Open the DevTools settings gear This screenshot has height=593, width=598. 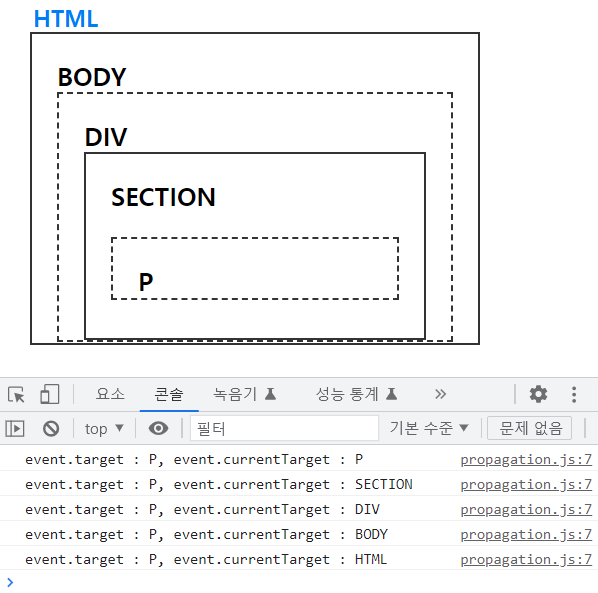pyautogui.click(x=538, y=394)
